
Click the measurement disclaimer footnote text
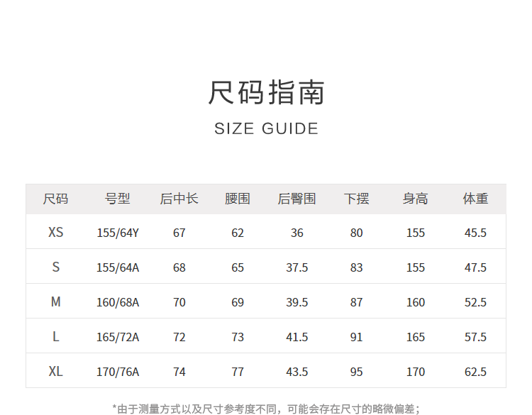266,408
